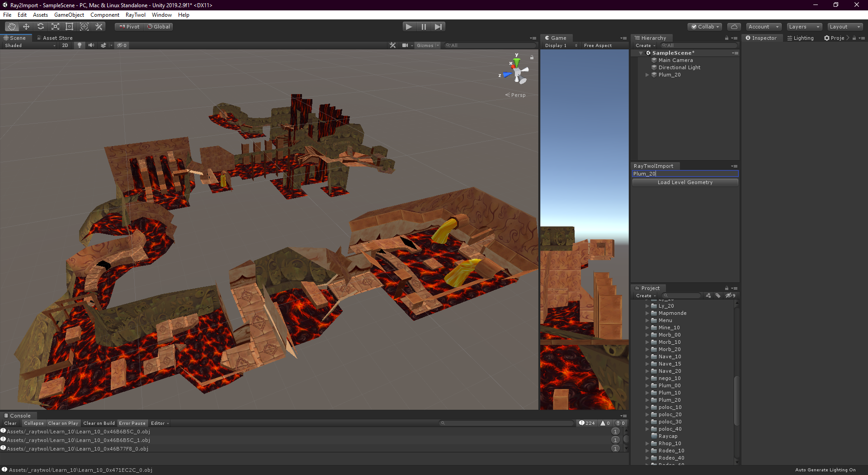Viewport: 868px width, 475px height.
Task: Select the Rect Transform tool
Action: pos(70,27)
